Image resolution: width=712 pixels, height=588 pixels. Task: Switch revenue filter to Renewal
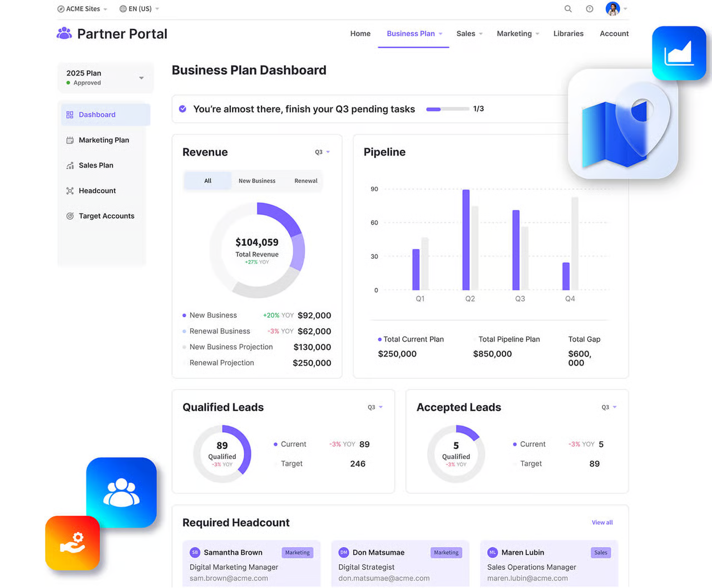[305, 181]
